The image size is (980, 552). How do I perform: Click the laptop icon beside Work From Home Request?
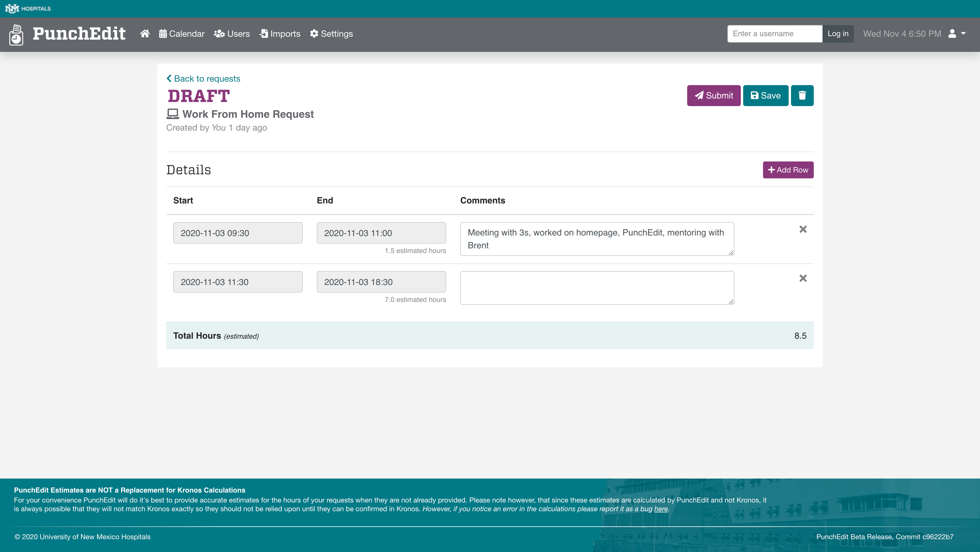pos(172,114)
